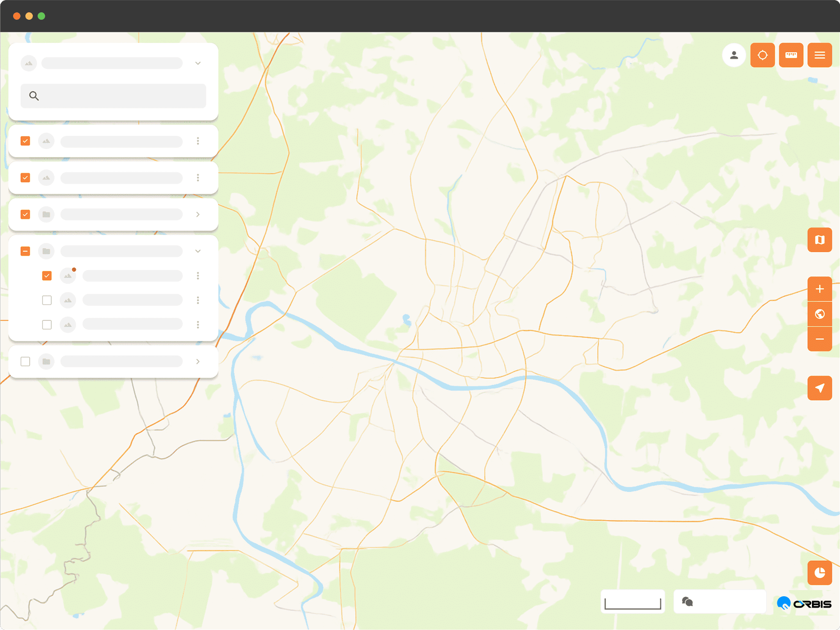840x630 pixels.
Task: Open the hamburger menu
Action: 819,55
